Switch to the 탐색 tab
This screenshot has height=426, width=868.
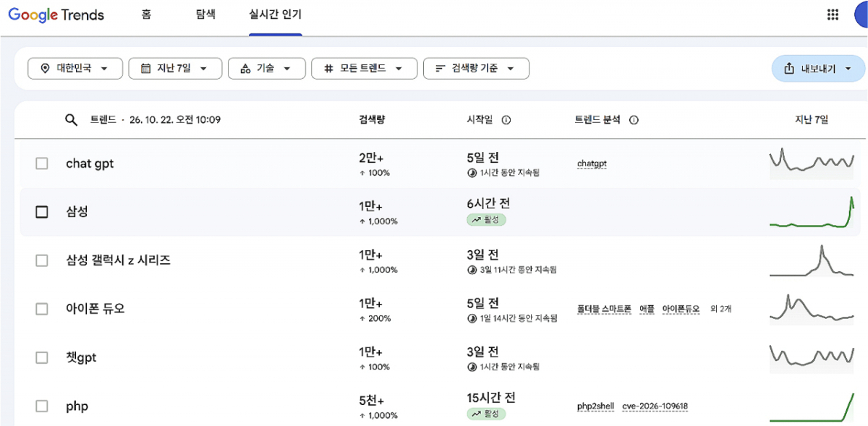point(205,14)
